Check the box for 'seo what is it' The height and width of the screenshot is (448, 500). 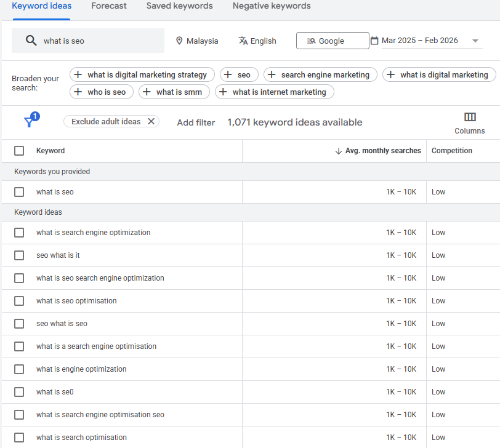[x=18, y=255]
